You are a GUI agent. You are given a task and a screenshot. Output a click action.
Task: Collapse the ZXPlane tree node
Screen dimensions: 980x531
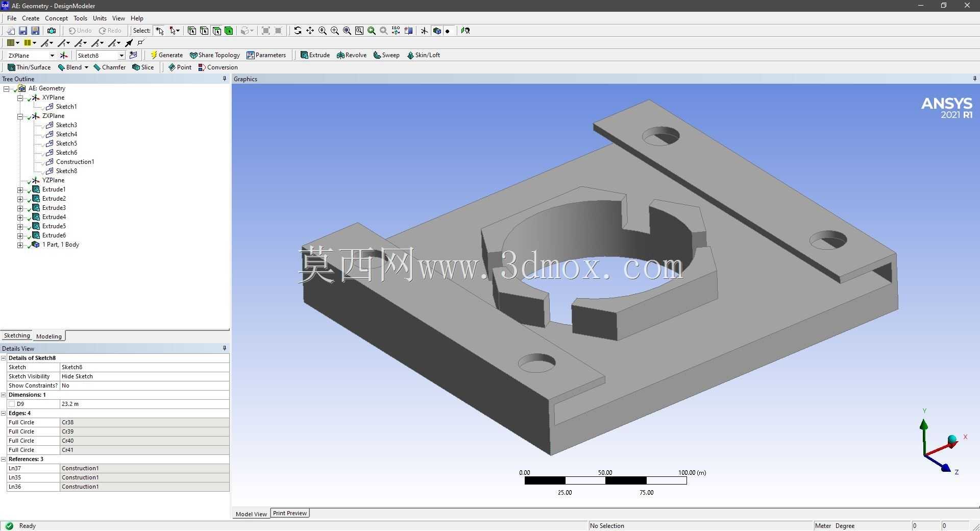tap(20, 116)
